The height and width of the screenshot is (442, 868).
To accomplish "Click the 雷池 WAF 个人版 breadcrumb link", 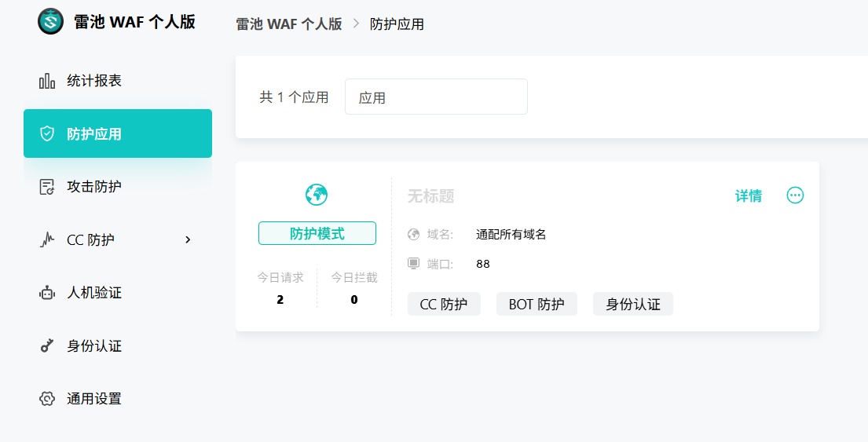I will [x=289, y=24].
